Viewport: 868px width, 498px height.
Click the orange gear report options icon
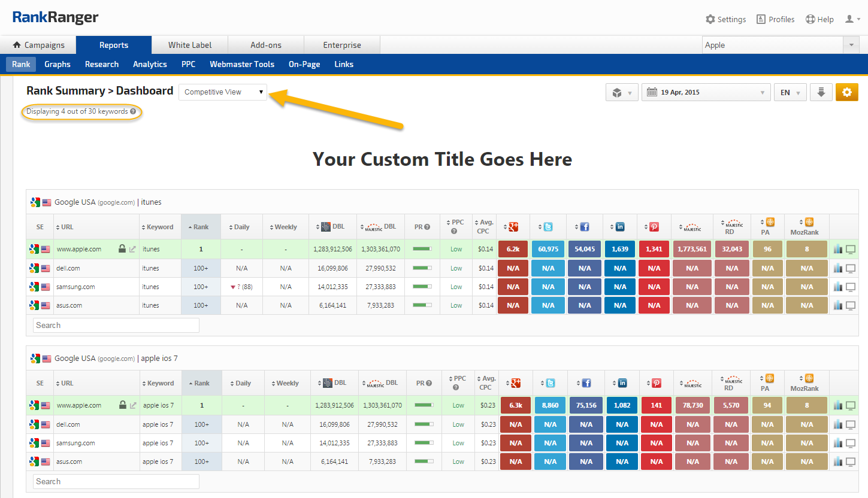click(x=847, y=92)
